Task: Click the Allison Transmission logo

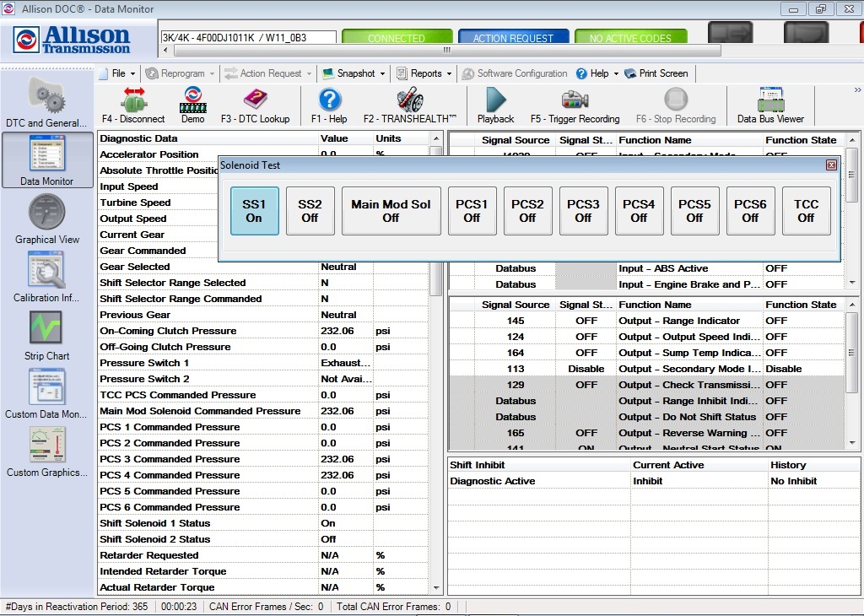Action: 73,40
